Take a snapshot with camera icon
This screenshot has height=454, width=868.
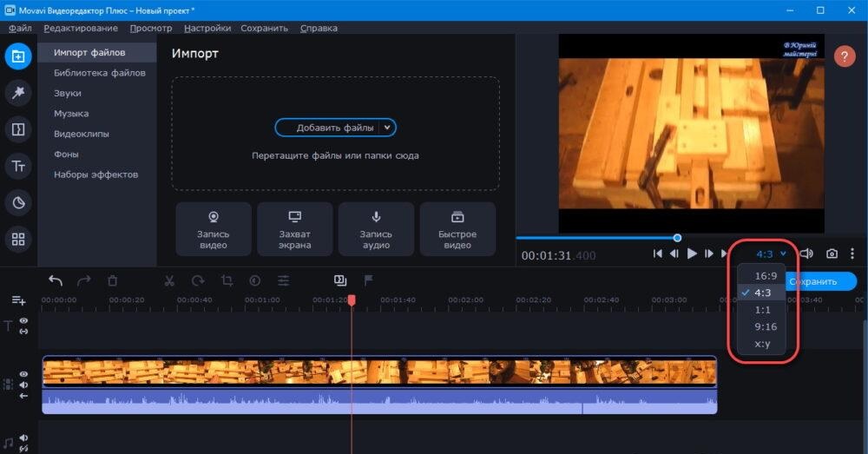coord(832,253)
